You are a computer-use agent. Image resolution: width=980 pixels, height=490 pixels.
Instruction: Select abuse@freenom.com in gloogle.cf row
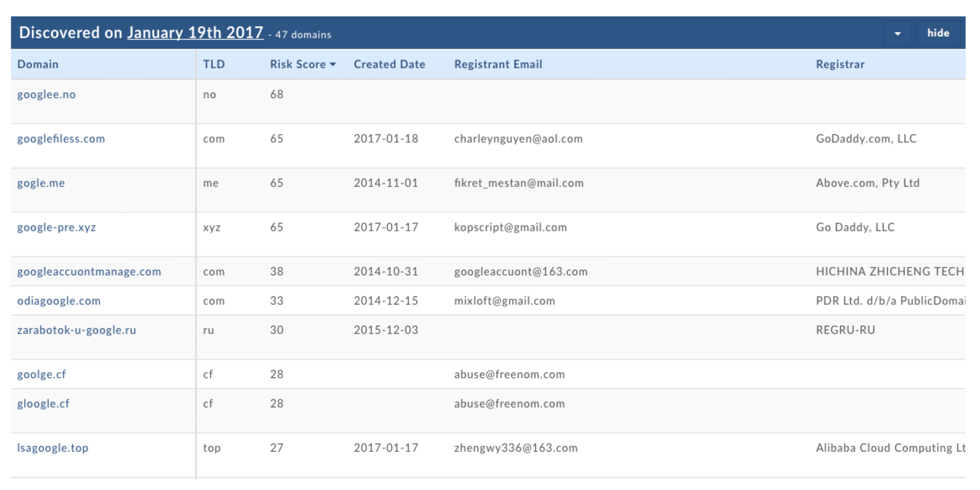pyautogui.click(x=509, y=404)
